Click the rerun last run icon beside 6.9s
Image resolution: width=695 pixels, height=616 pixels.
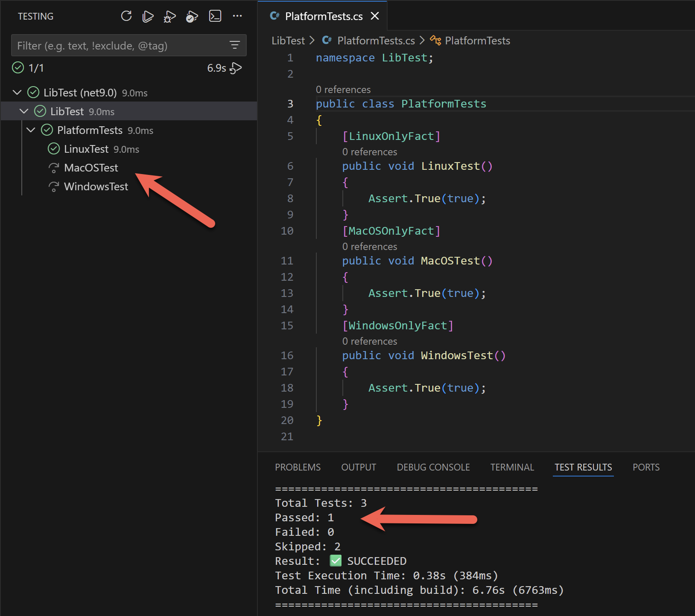pos(236,68)
